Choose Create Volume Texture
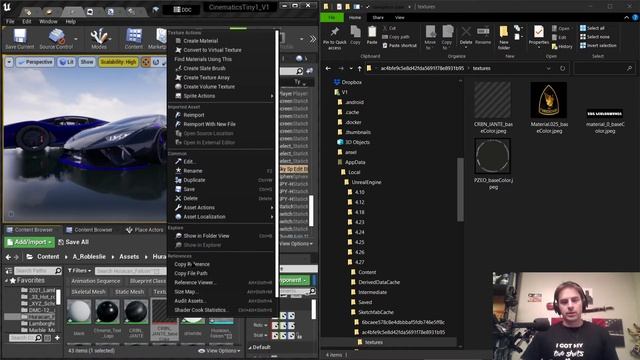 click(209, 87)
